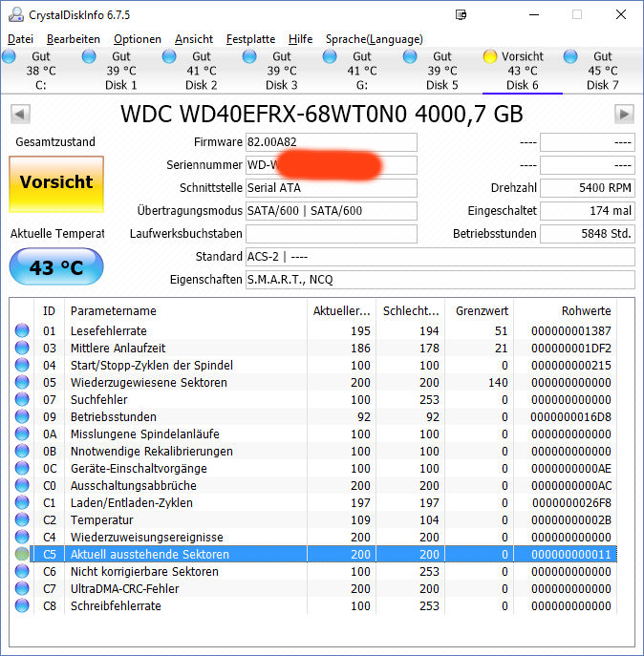Image resolution: width=644 pixels, height=656 pixels.
Task: Click the Firmware field 82.00A82
Action: point(332,142)
